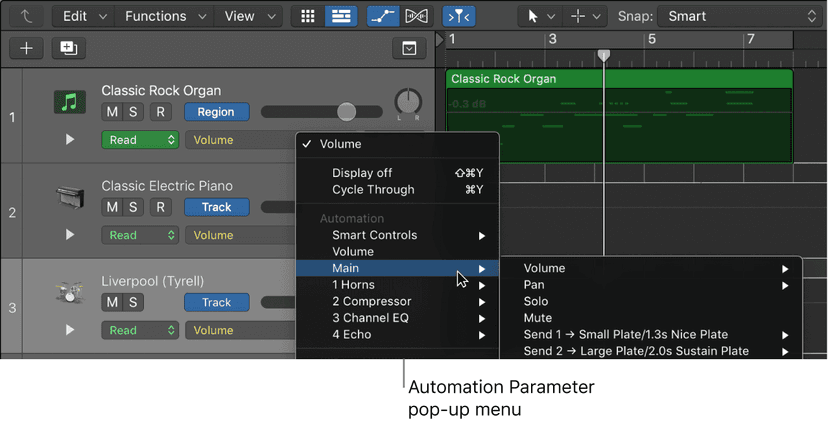Image resolution: width=828 pixels, height=424 pixels.
Task: Click the Classic Electric Piano track name
Action: click(167, 186)
